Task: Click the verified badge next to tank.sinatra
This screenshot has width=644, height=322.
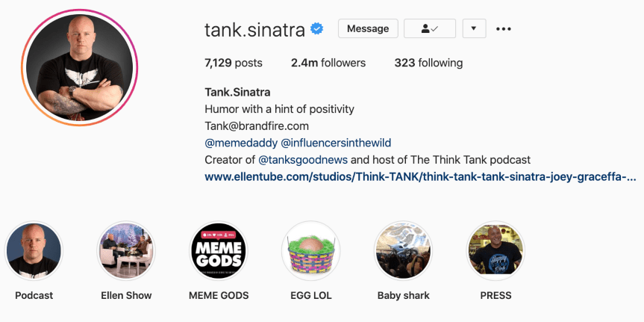Action: 317,29
